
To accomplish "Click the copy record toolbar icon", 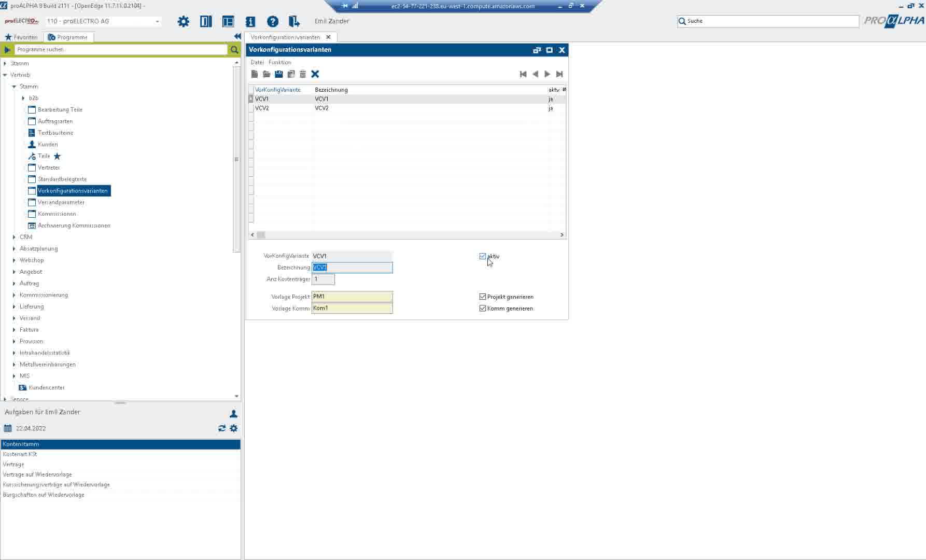I will point(291,74).
